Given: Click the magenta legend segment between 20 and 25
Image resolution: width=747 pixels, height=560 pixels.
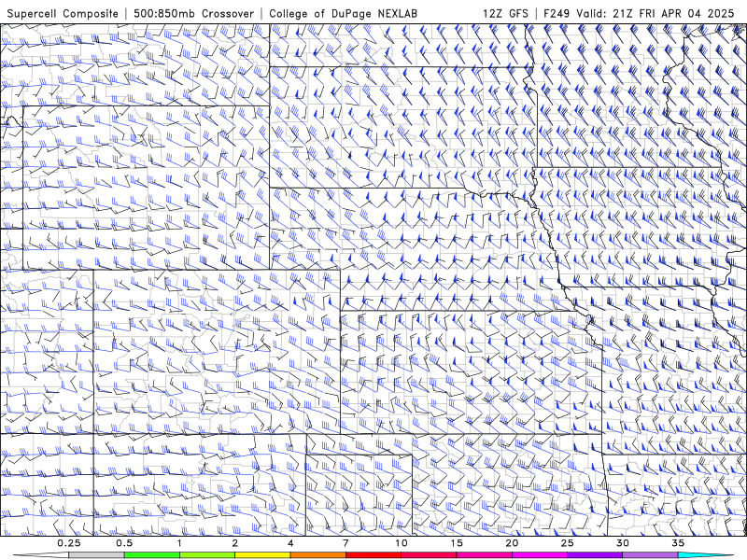Looking at the screenshot, I should point(540,555).
